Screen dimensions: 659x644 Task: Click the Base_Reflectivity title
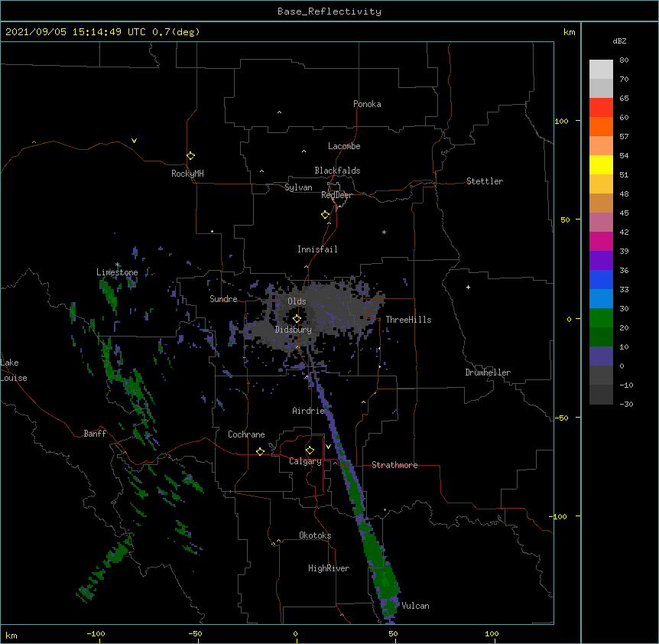click(329, 11)
